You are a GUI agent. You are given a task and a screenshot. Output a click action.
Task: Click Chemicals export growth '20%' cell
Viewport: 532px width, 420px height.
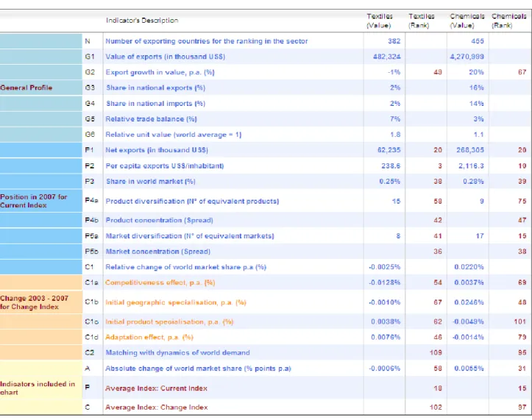[476, 72]
